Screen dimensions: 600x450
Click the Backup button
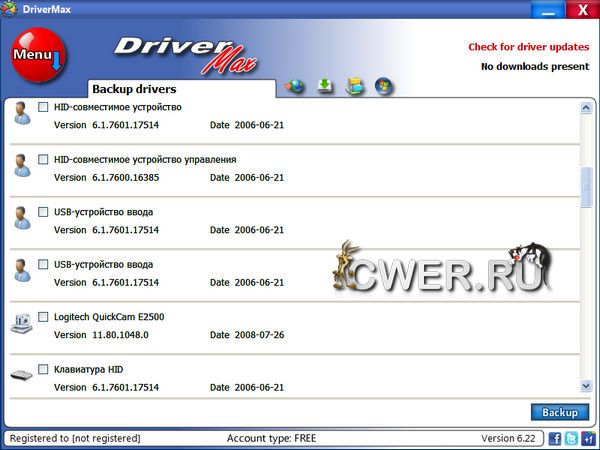coord(560,412)
